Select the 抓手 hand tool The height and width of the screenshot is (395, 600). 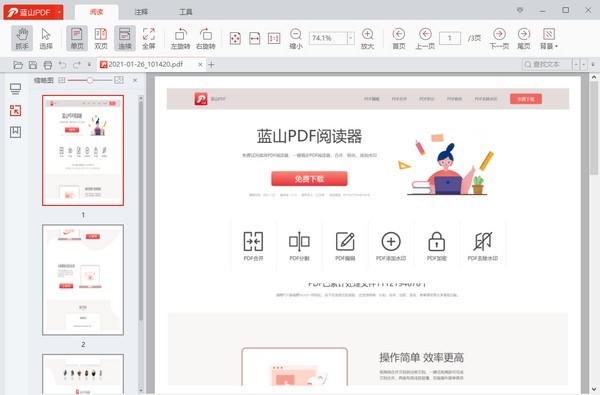point(22,38)
